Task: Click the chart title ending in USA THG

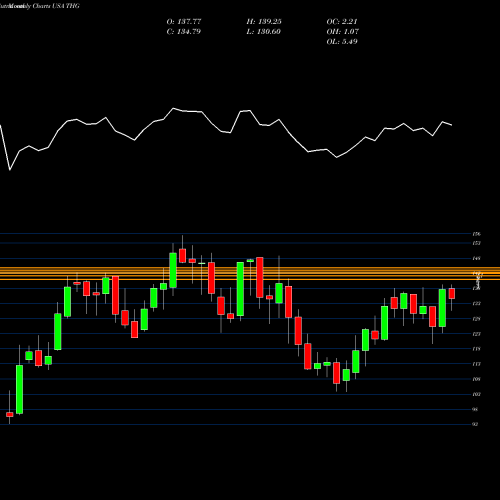Action: (40, 6)
